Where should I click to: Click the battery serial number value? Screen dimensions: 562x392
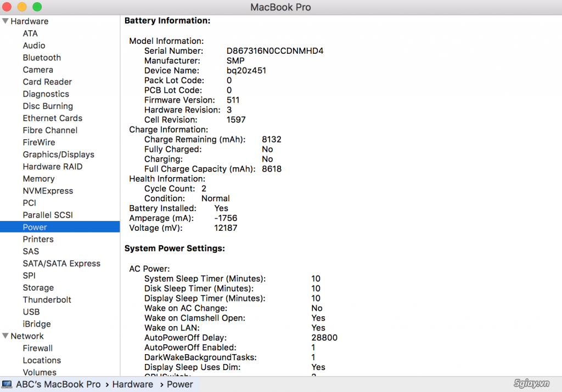pos(274,51)
